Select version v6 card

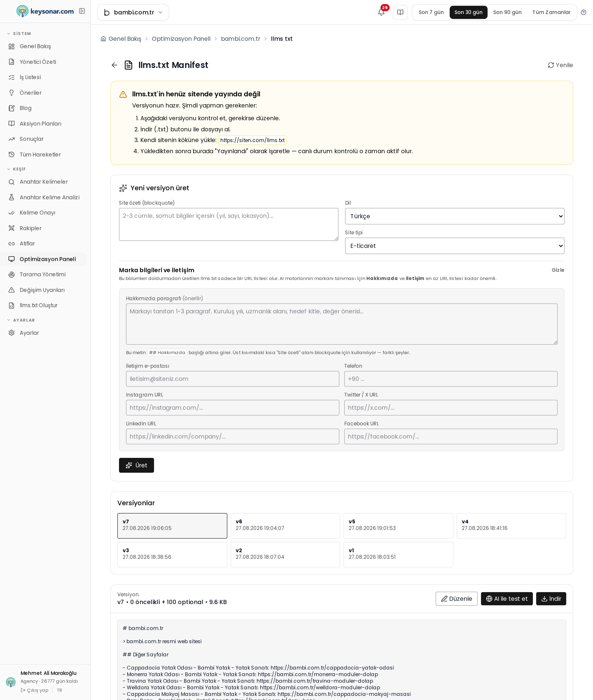pyautogui.click(x=285, y=526)
